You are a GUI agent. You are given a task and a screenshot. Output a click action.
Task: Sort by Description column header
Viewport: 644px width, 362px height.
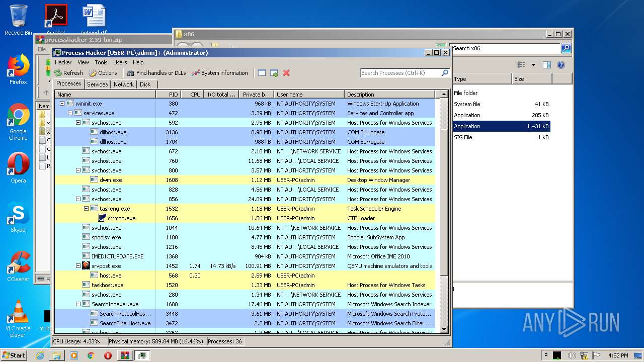coord(389,94)
